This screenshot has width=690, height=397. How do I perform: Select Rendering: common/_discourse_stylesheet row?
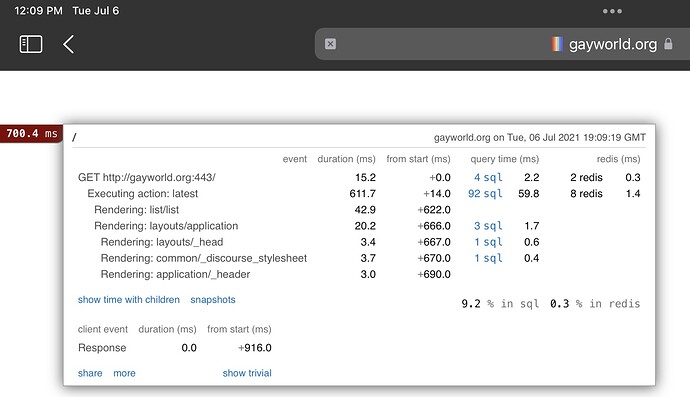359,258
